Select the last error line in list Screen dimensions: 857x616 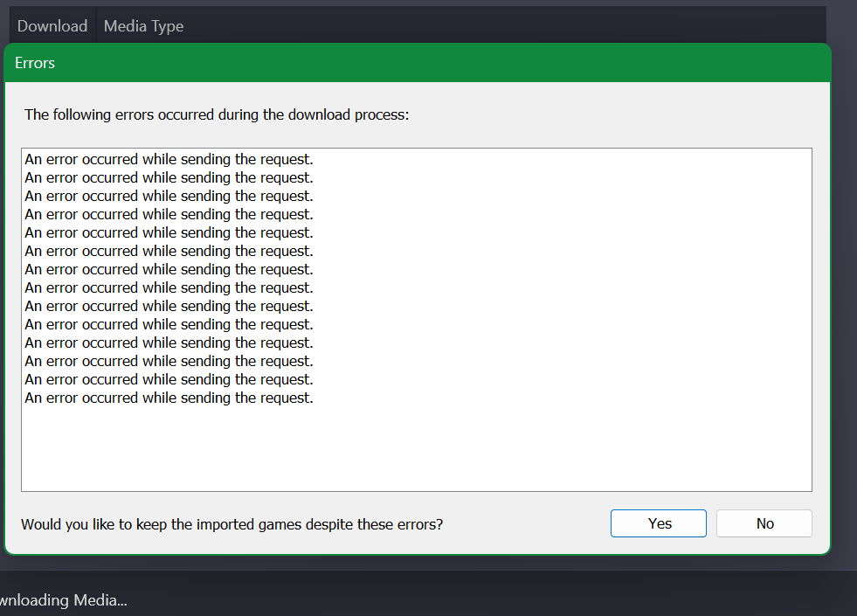coord(169,398)
